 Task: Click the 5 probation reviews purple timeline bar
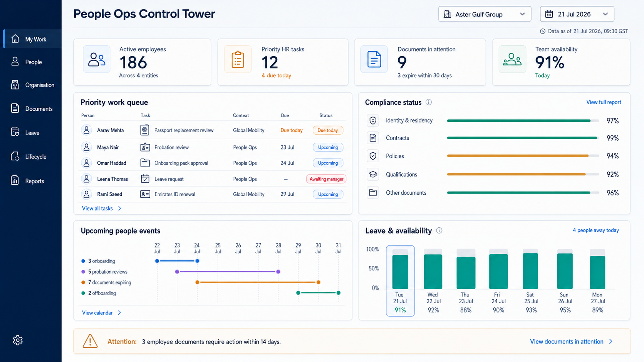pyautogui.click(x=228, y=272)
